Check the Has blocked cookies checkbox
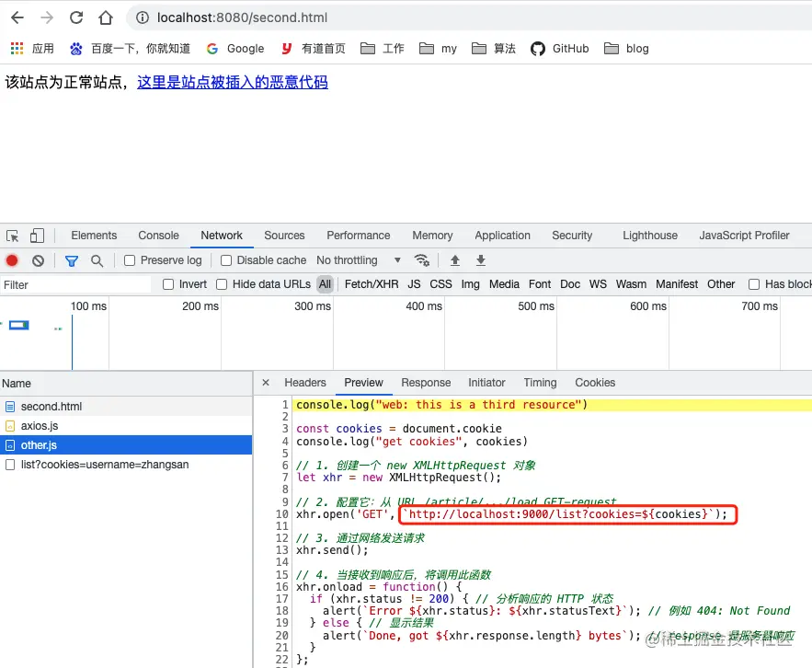 tap(754, 284)
